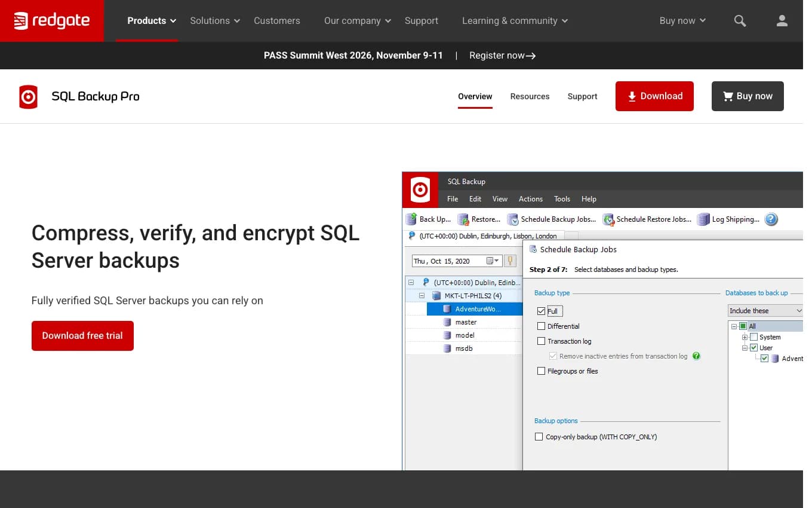The height and width of the screenshot is (508, 812).
Task: Open the Buy now dropdown in top navigation
Action: (x=682, y=21)
